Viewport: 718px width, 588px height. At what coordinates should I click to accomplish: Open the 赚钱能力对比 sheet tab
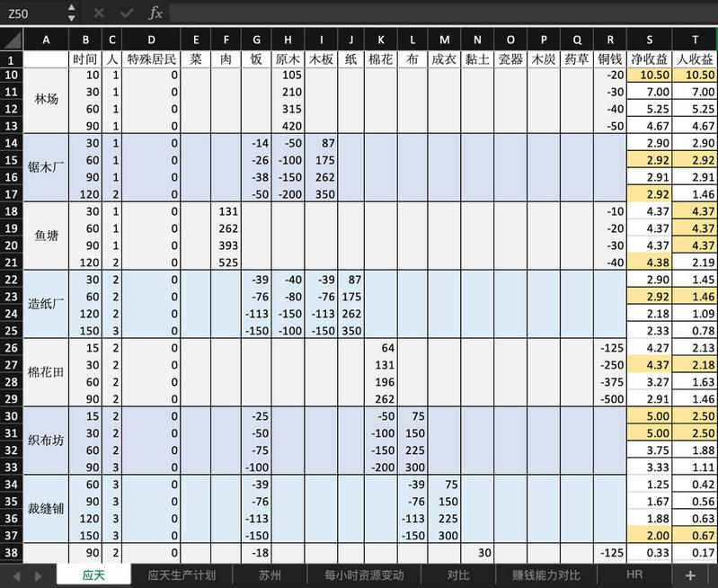click(546, 575)
